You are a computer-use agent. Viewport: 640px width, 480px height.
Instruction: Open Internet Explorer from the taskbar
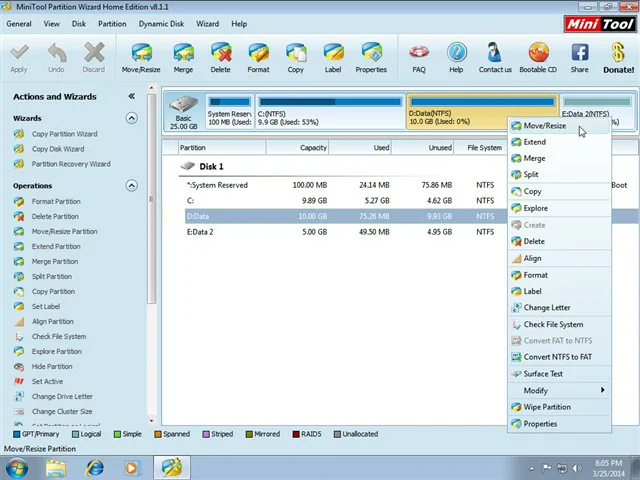[x=95, y=467]
